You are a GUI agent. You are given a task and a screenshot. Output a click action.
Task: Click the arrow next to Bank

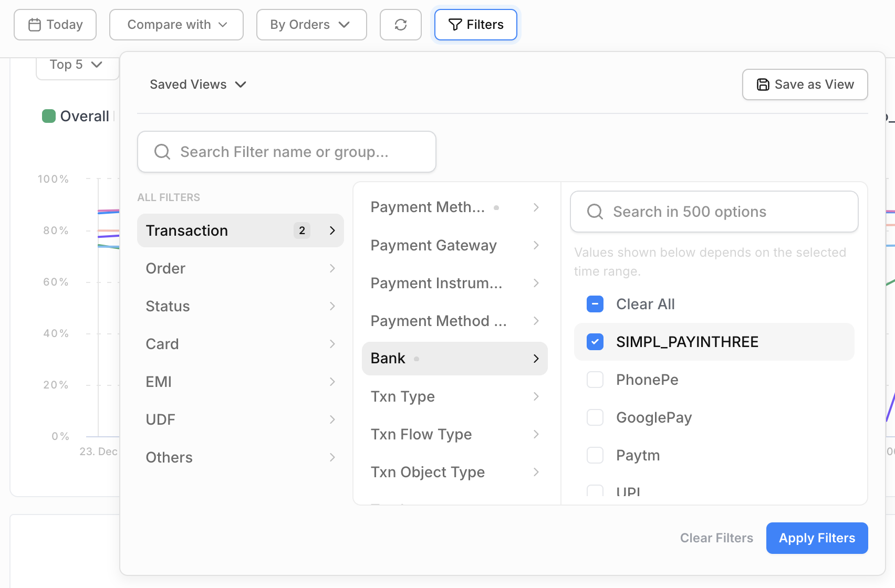point(536,359)
